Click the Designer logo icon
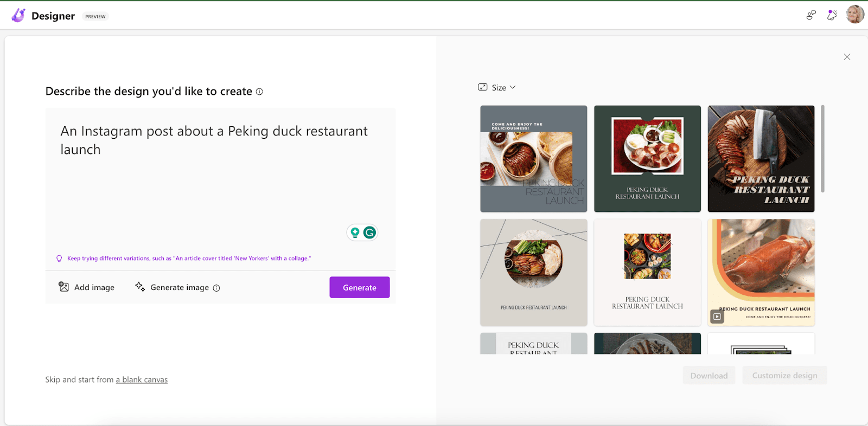868x426 pixels. click(18, 16)
